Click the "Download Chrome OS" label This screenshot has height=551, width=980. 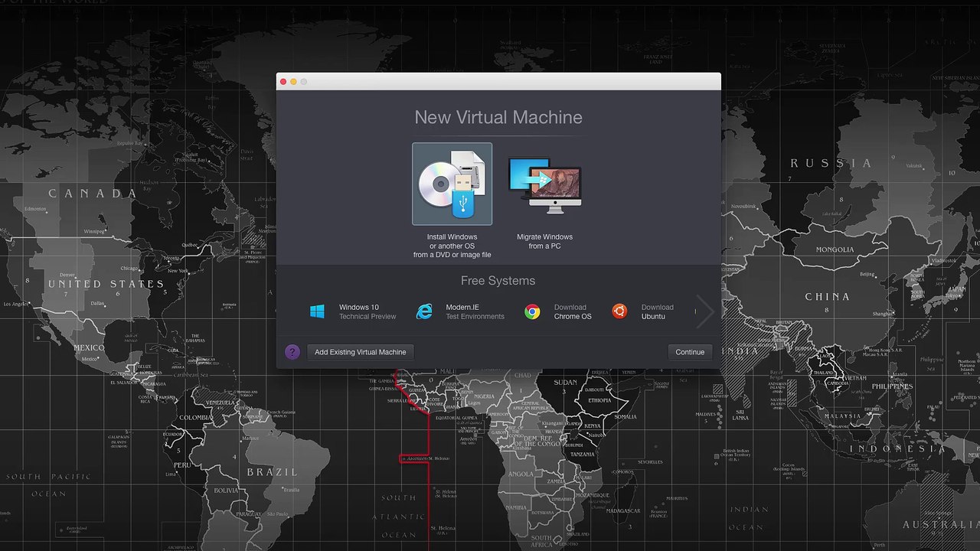click(573, 311)
